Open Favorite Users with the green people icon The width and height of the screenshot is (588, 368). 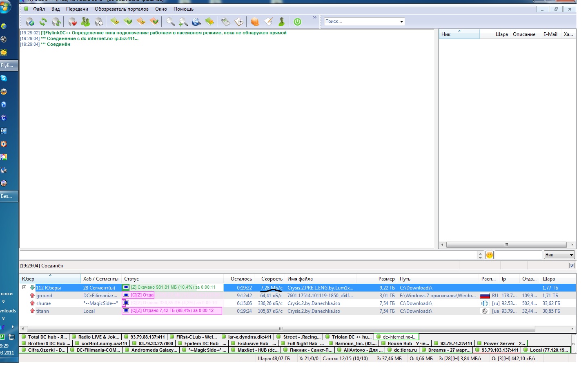tap(85, 22)
